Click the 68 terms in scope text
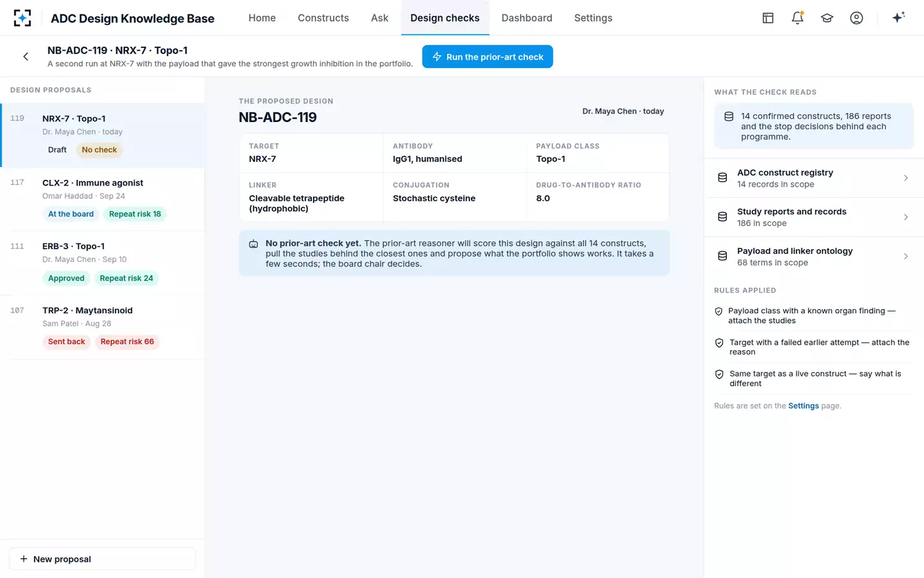 (x=773, y=263)
